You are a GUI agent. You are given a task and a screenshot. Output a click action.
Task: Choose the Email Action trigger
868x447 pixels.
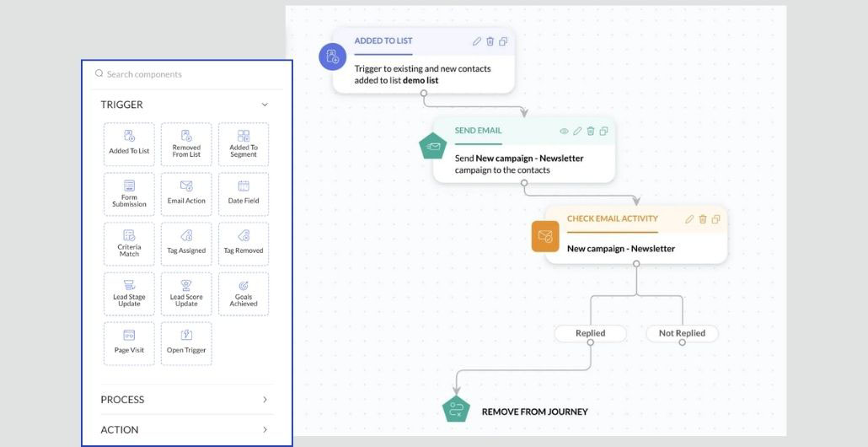pyautogui.click(x=186, y=194)
